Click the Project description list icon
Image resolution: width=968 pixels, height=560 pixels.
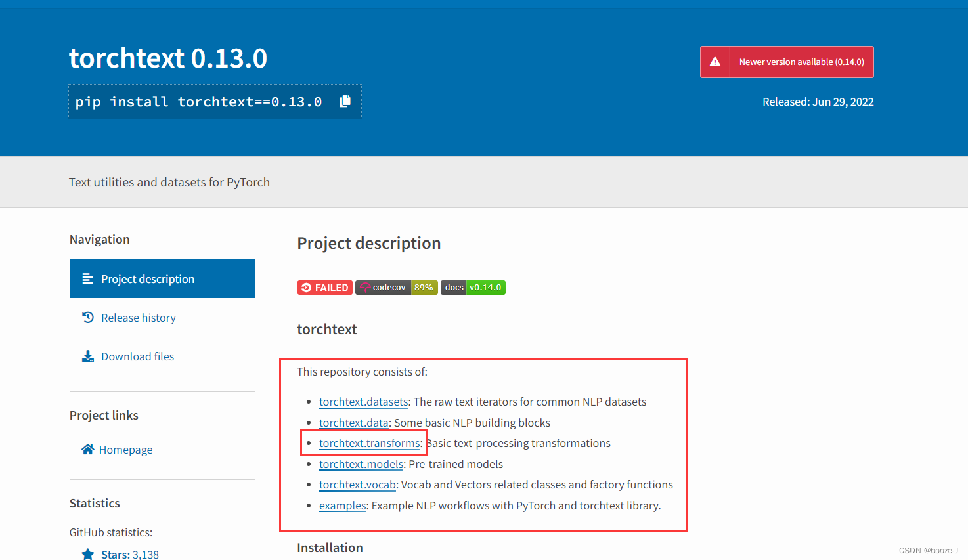(x=87, y=278)
